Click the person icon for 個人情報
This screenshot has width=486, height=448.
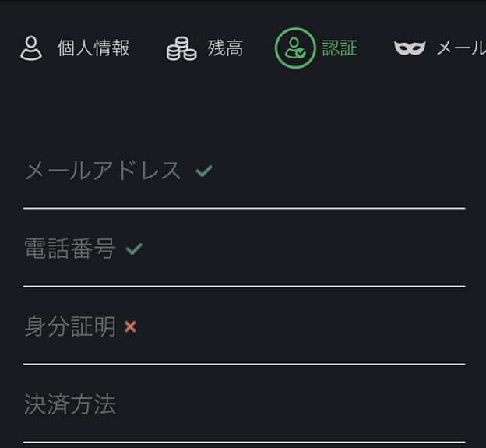point(31,48)
